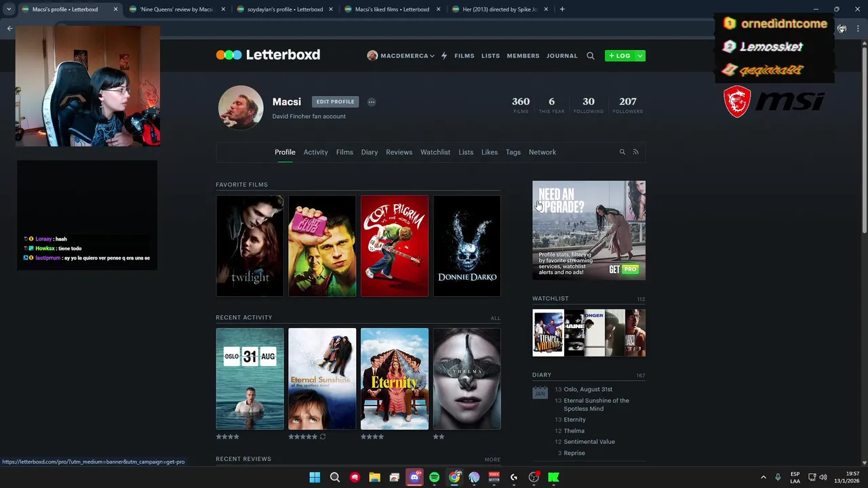Click the DIARY sidebar heading
Viewport: 868px width, 488px height.
tap(542, 375)
